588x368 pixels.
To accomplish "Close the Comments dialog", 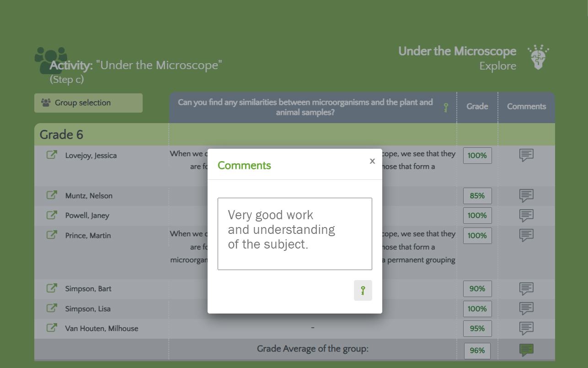I will pyautogui.click(x=372, y=161).
